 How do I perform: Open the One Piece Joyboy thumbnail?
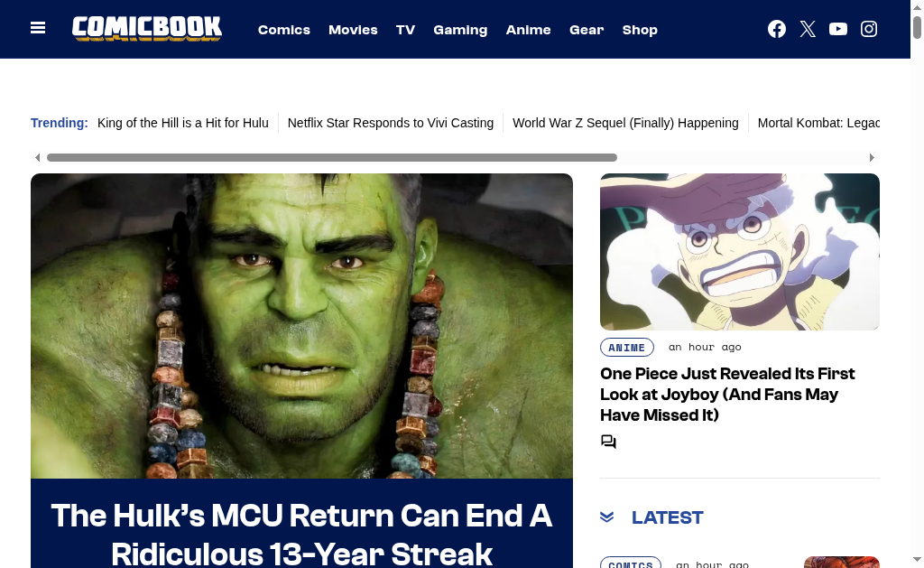(x=740, y=252)
